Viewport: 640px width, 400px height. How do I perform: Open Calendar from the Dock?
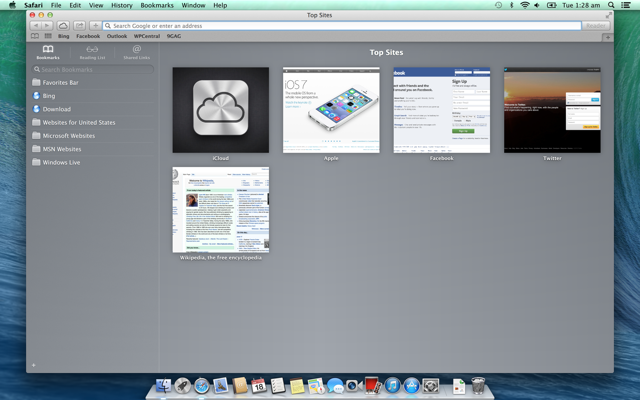(x=259, y=385)
